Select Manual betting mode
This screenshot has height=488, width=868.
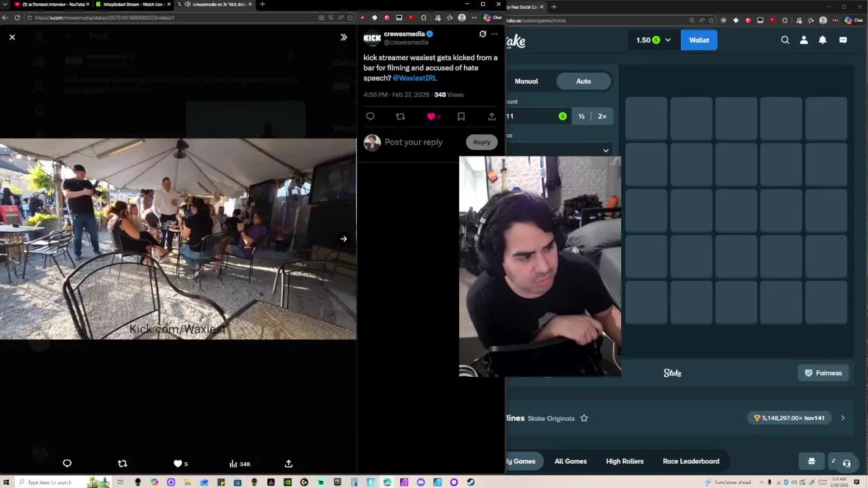click(x=526, y=81)
